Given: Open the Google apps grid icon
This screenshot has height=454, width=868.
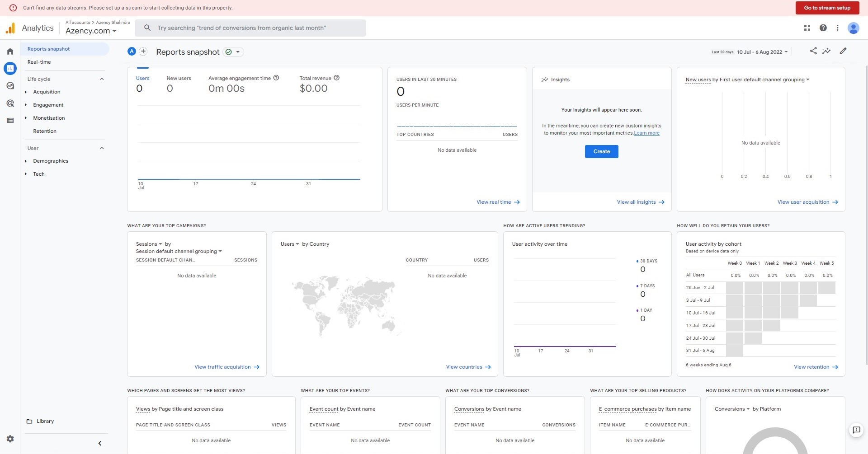Looking at the screenshot, I should (807, 28).
